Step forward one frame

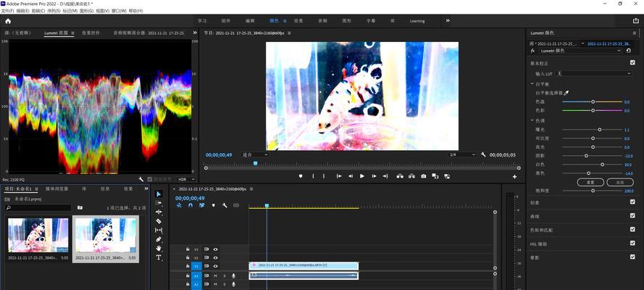click(x=374, y=176)
